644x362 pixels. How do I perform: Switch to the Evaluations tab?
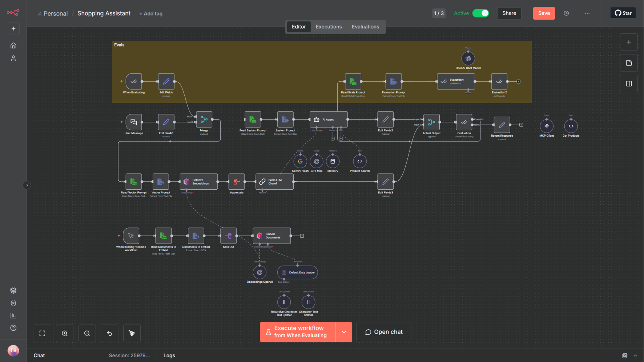(x=365, y=27)
